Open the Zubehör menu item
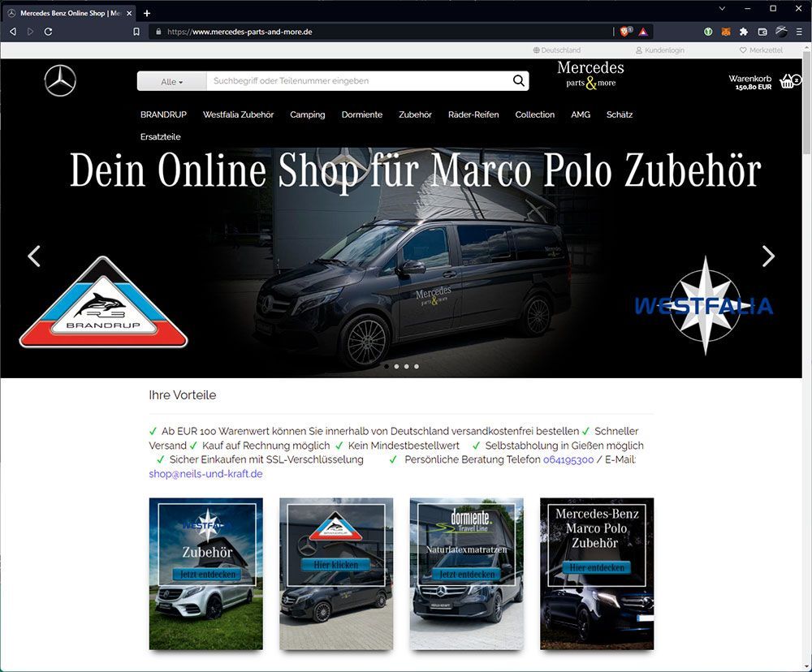Screen dimensions: 812x672 coord(415,114)
